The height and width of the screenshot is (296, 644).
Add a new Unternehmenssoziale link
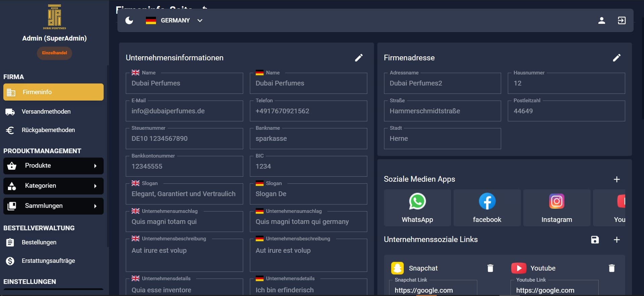616,240
